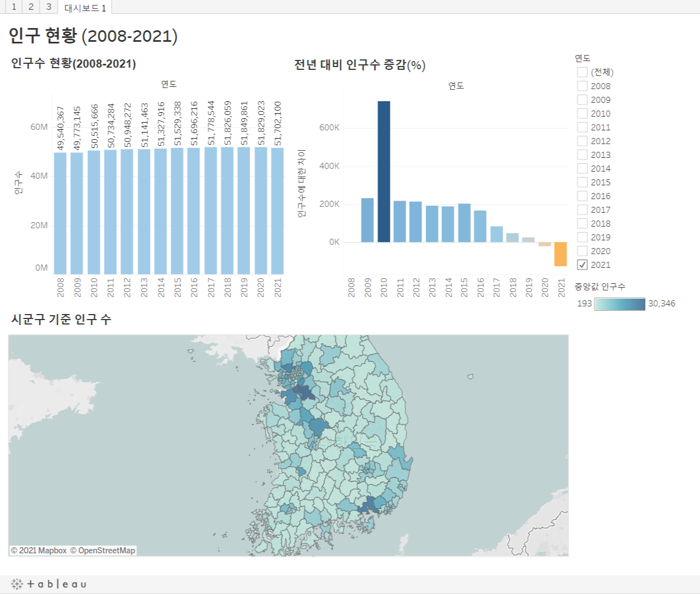Viewport: 700px width, 594px height.
Task: Switch to sheet tab 1
Action: coord(14,7)
